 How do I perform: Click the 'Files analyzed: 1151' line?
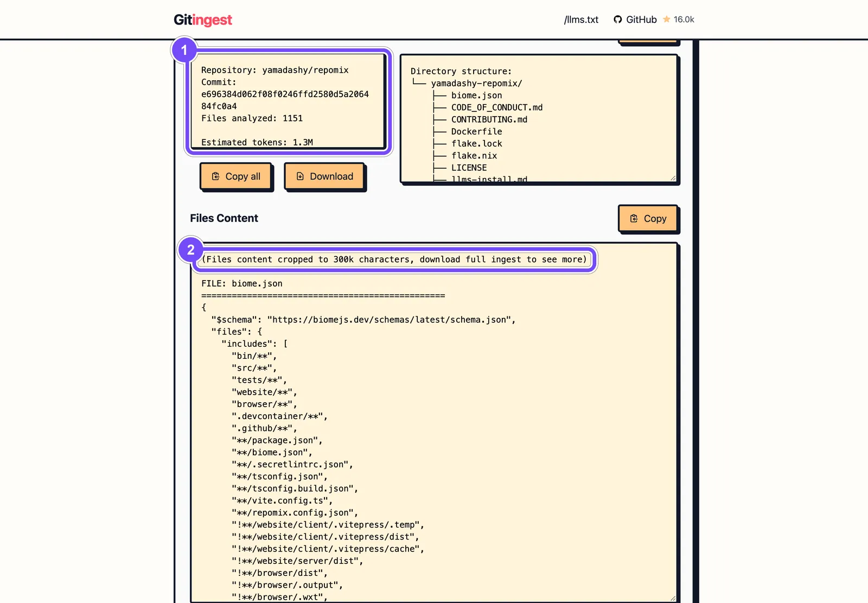pyautogui.click(x=252, y=118)
